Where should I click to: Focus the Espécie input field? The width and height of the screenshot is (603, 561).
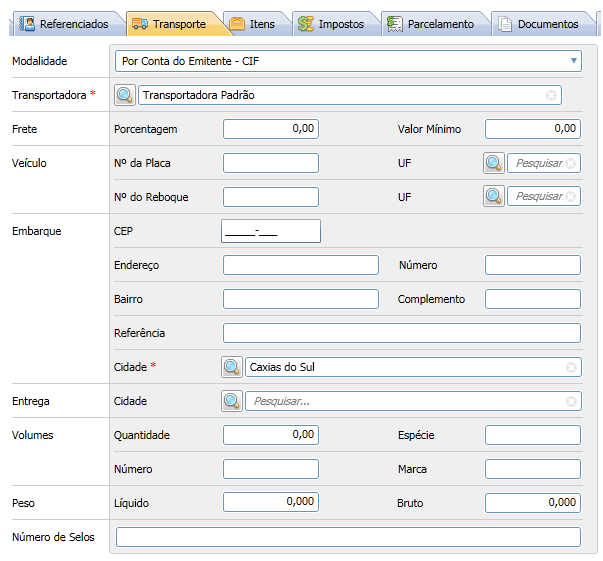533,435
